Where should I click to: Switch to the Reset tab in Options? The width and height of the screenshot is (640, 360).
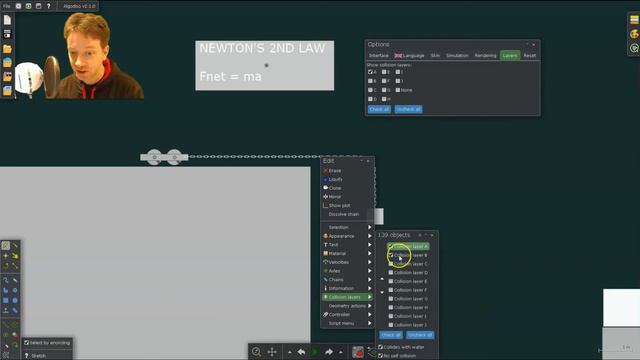pyautogui.click(x=530, y=56)
